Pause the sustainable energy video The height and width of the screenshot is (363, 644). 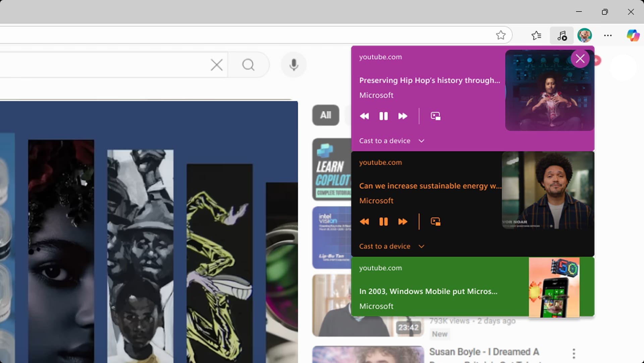(383, 222)
